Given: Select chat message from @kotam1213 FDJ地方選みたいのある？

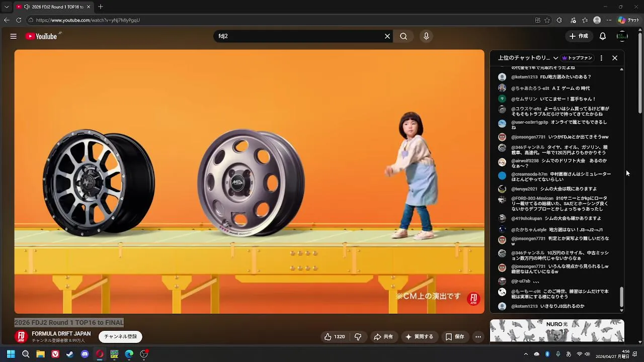Looking at the screenshot, I should point(551,77).
